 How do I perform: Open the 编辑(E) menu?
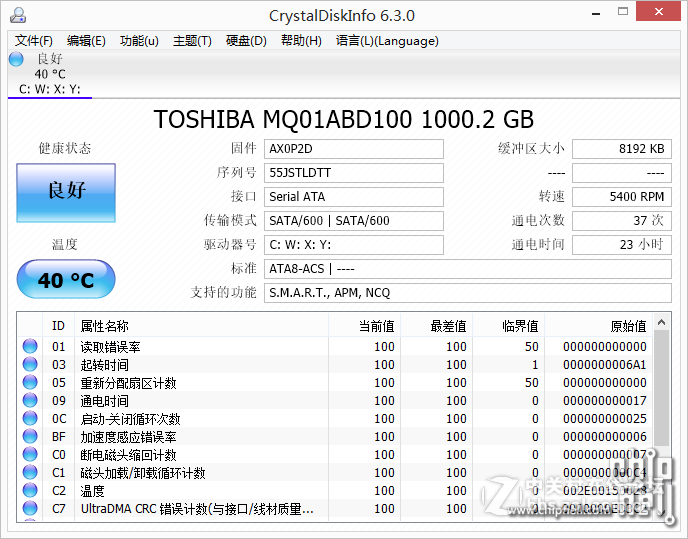[86, 41]
